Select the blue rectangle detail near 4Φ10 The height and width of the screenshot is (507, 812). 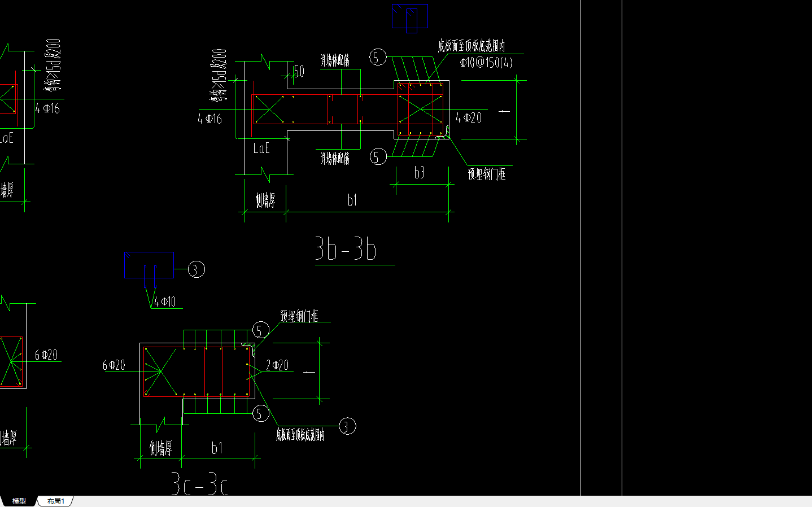(149, 265)
